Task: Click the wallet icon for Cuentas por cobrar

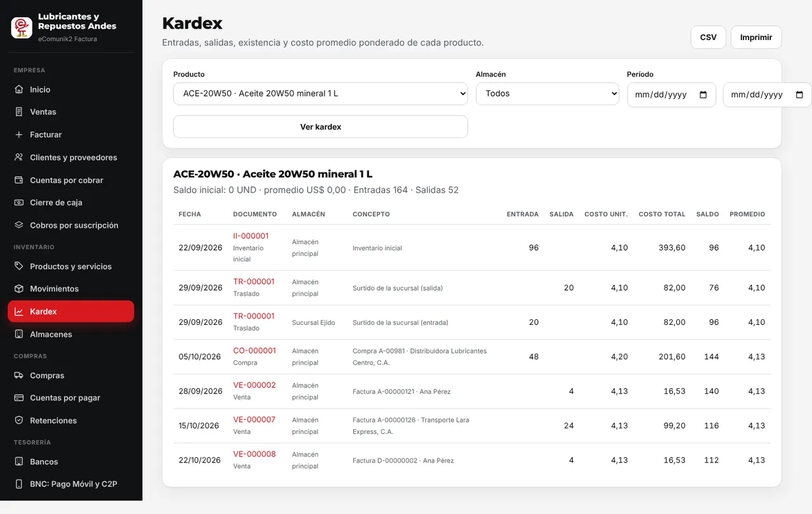Action: click(x=19, y=180)
